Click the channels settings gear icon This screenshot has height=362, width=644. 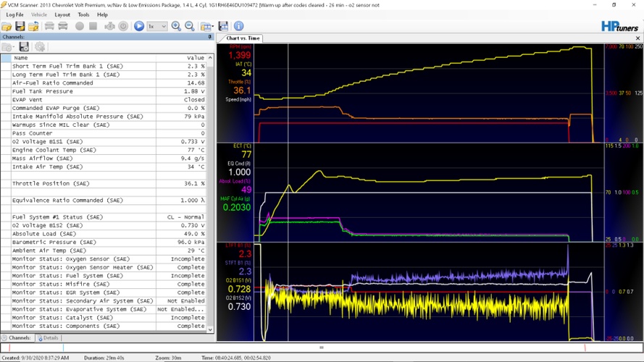tap(40, 47)
